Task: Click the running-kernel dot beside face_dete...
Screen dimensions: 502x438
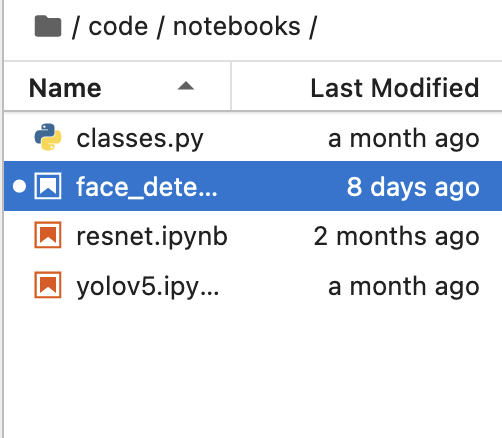Action: [19, 186]
